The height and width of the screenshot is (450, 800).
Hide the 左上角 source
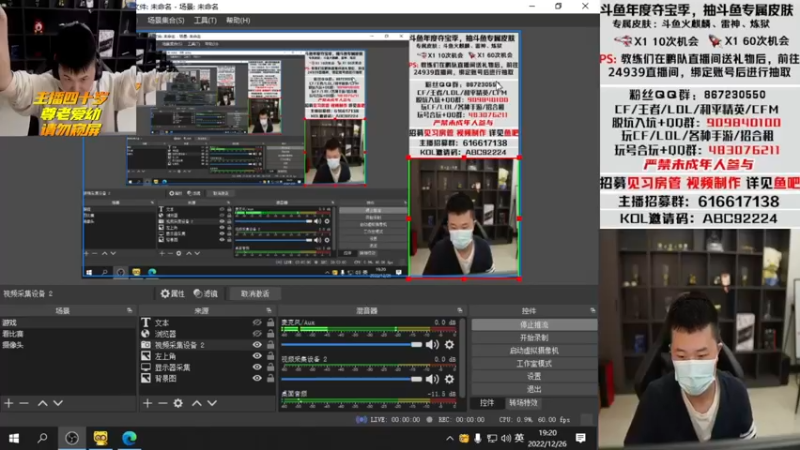click(x=257, y=356)
